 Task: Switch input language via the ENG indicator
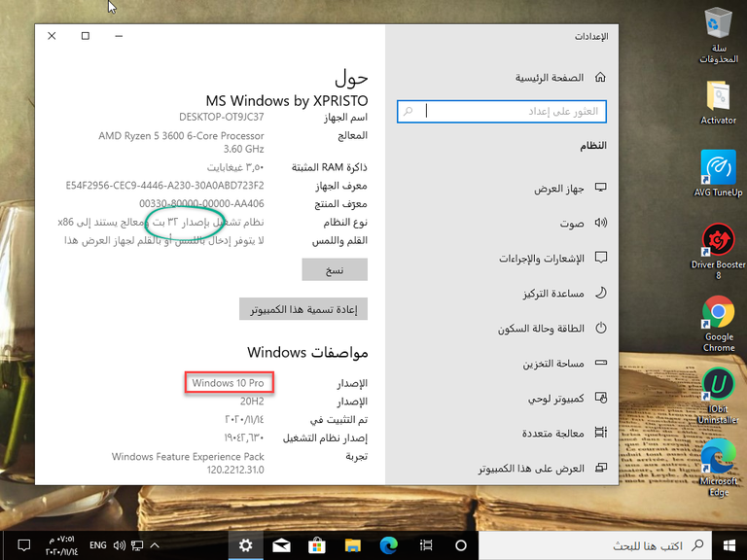pos(97,545)
